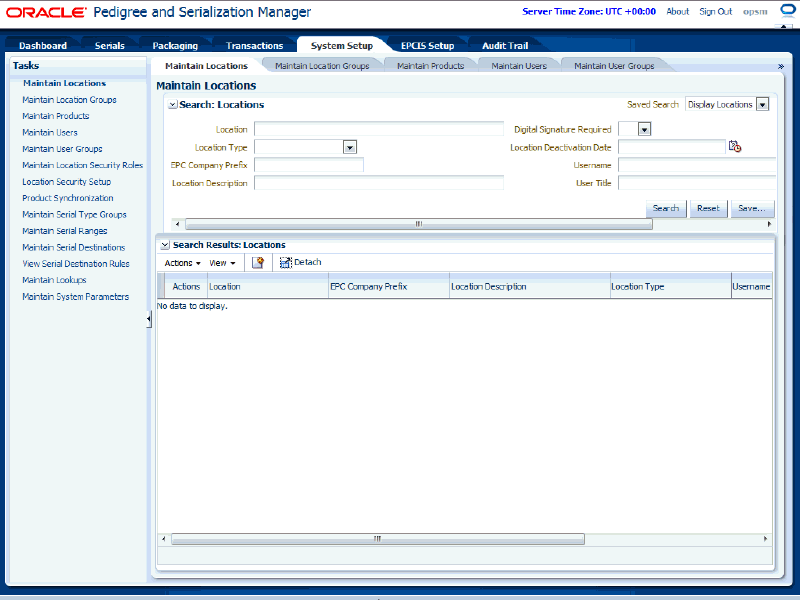Click the Search button

[x=666, y=208]
